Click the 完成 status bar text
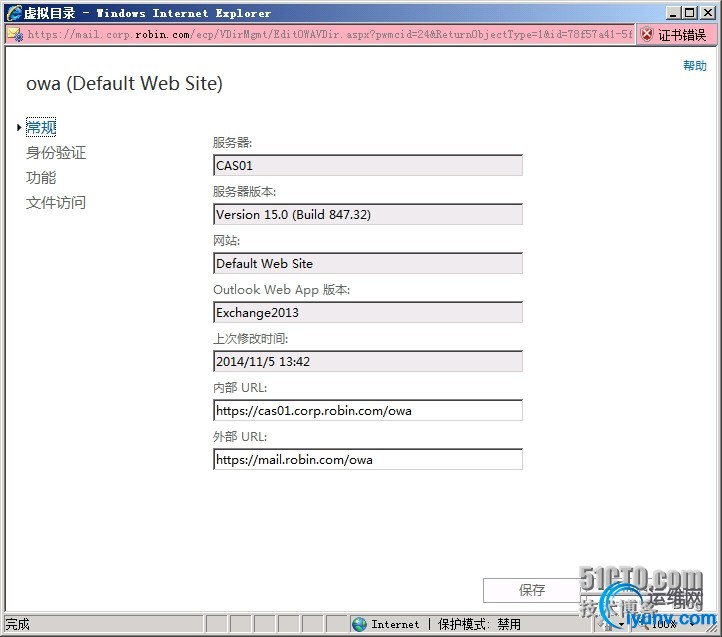The height and width of the screenshot is (637, 722). click(17, 624)
